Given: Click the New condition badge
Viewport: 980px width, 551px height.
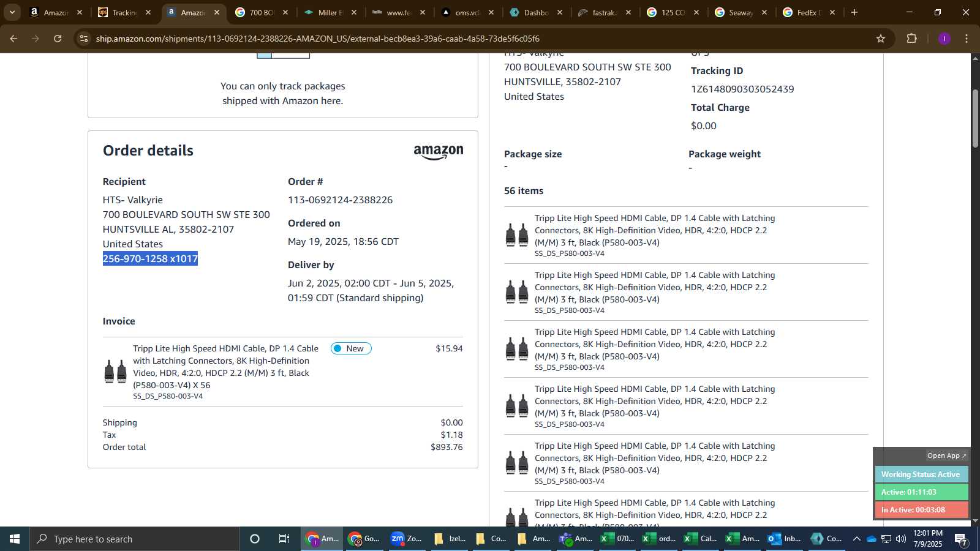Looking at the screenshot, I should [x=351, y=348].
